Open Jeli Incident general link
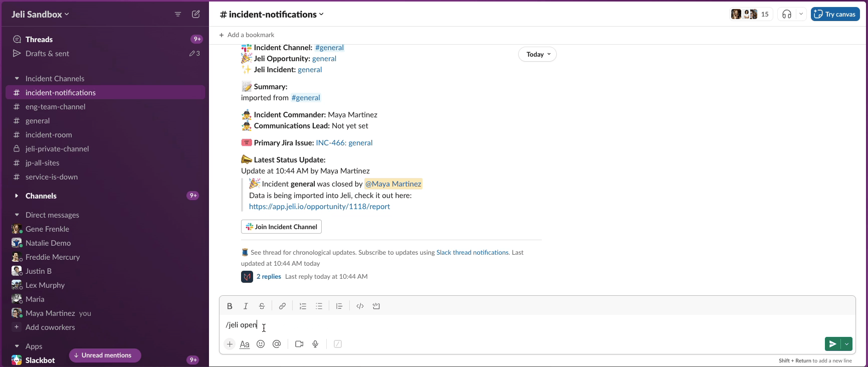 tap(310, 69)
